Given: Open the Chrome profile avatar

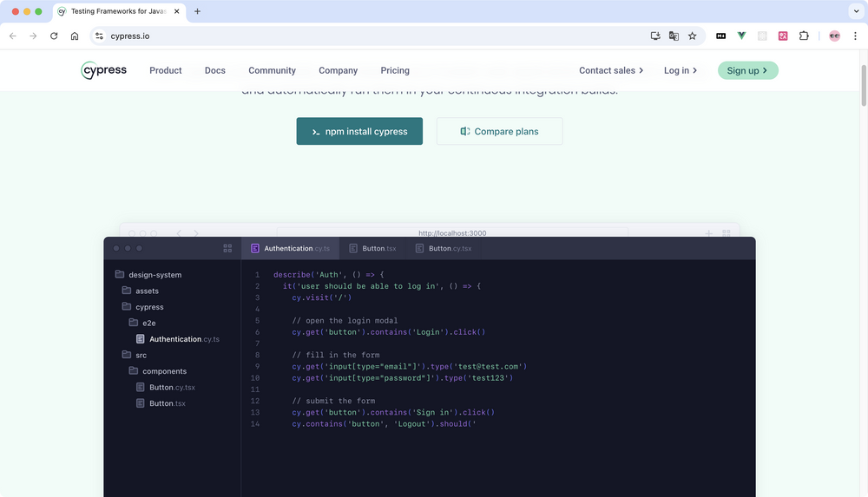Looking at the screenshot, I should (x=834, y=36).
